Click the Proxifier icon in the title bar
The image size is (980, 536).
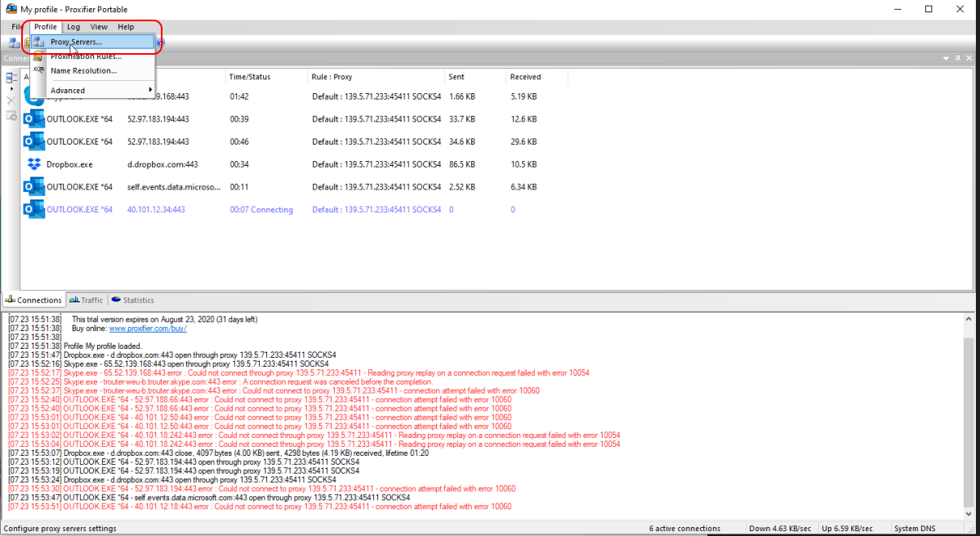(x=11, y=9)
